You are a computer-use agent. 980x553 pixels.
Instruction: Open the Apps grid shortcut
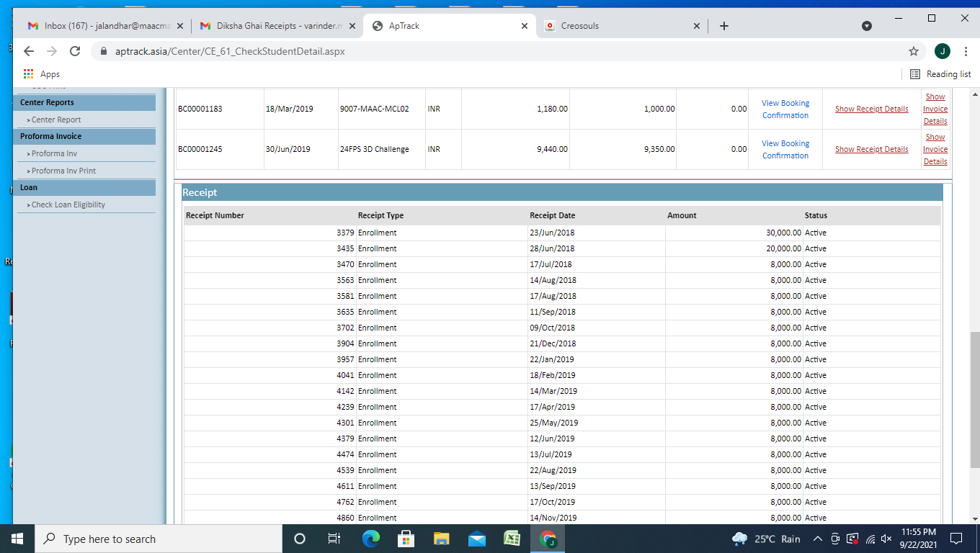(41, 74)
